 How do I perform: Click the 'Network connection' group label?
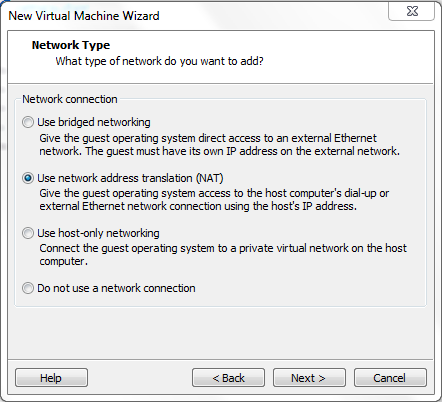pos(70,99)
